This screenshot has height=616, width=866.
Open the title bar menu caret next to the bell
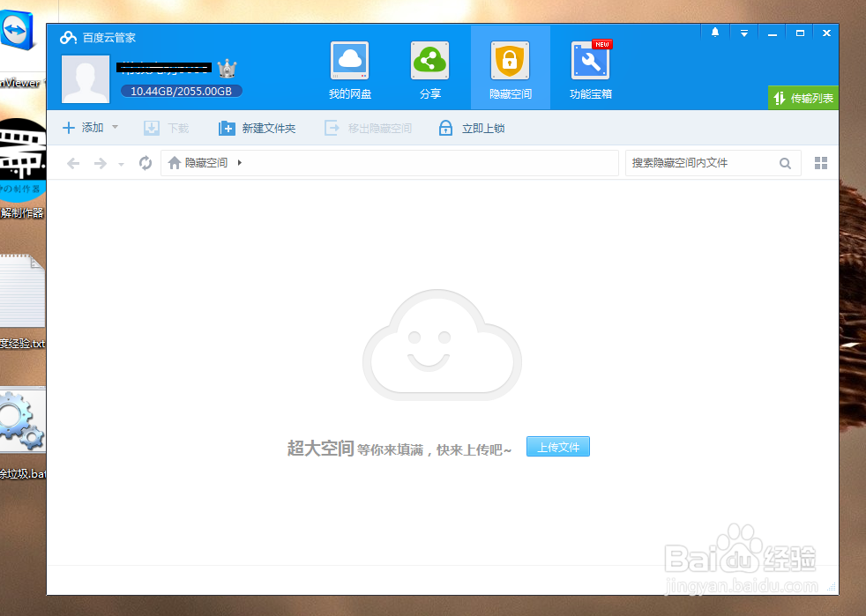tap(743, 33)
